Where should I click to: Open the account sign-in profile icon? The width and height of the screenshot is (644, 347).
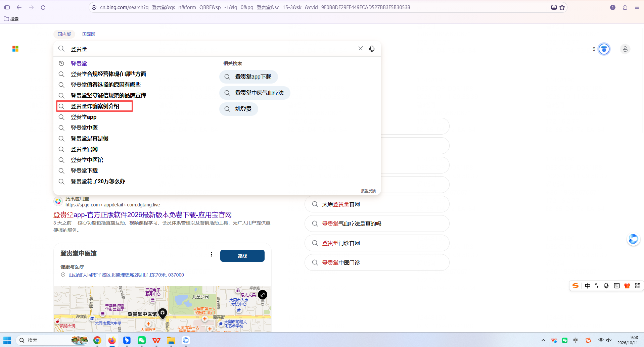point(625,49)
